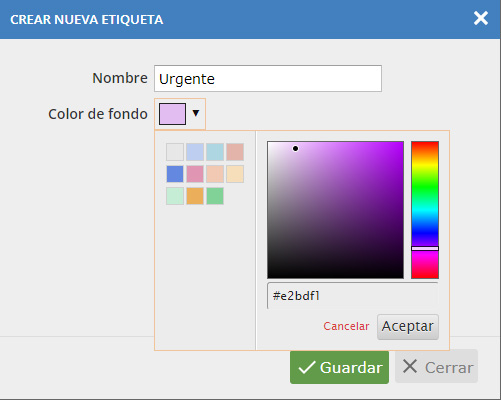The width and height of the screenshot is (501, 400).
Task: Select the mint green palette swatch
Action: pos(175,196)
